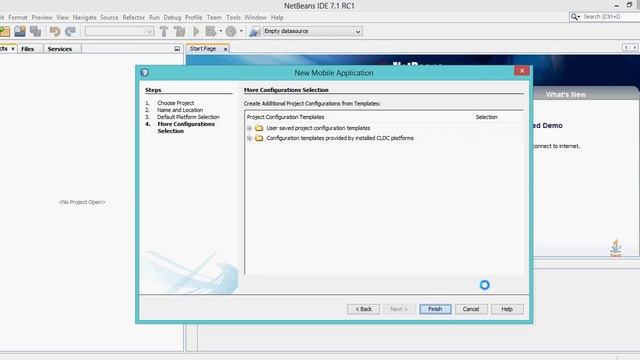
Task: Click the Build Project hammer icon
Action: (x=164, y=31)
